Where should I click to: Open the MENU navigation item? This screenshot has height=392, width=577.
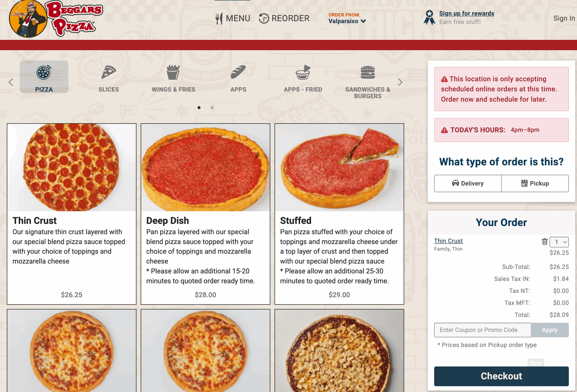tap(233, 18)
